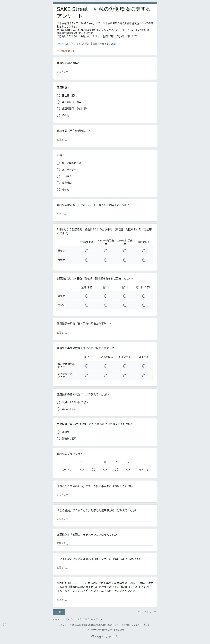Click the ホワイトだと思う酒蔵 answer field

[x=105, y=568]
